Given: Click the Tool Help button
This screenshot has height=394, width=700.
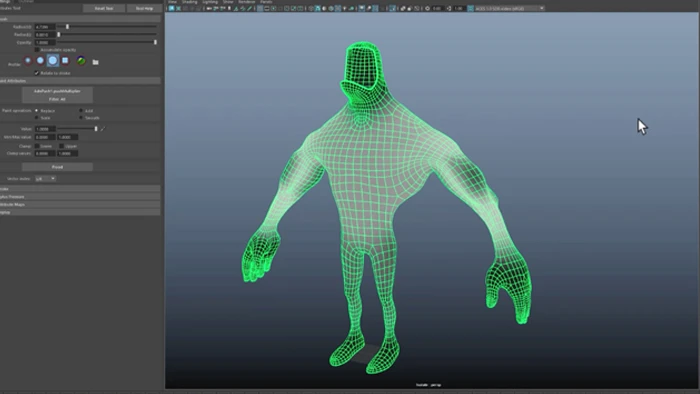Looking at the screenshot, I should [x=144, y=8].
